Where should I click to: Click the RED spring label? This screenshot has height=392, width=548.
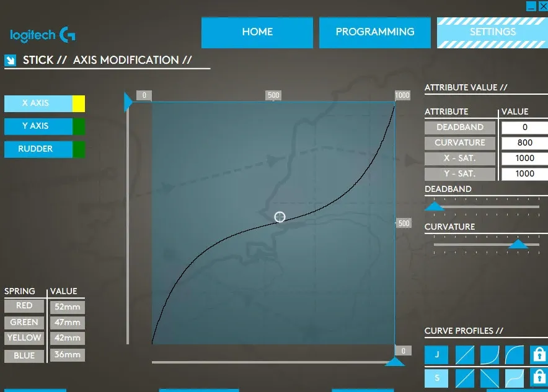pos(24,306)
